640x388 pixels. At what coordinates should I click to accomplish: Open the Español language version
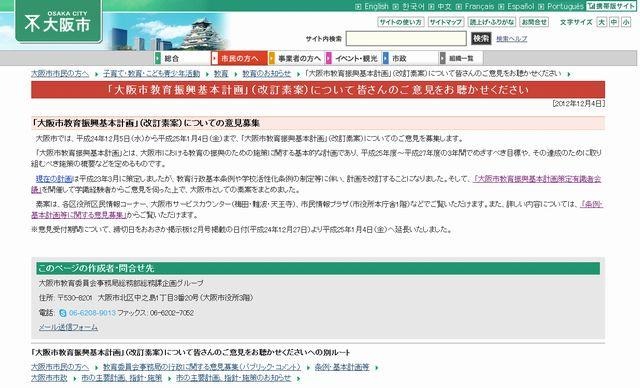coord(521,7)
